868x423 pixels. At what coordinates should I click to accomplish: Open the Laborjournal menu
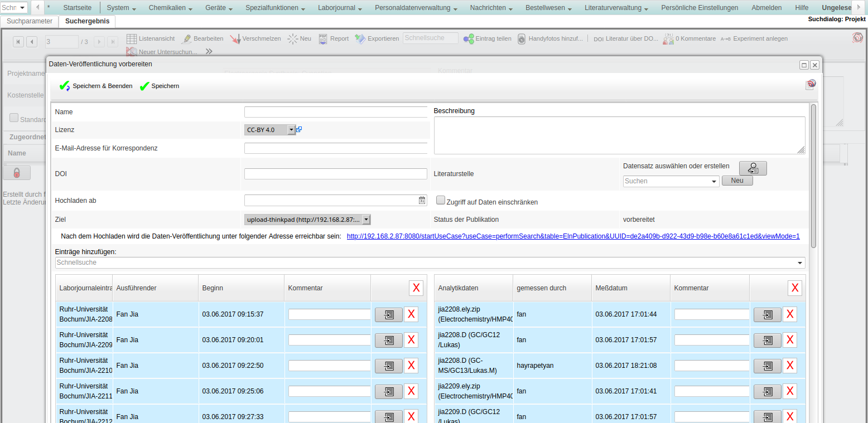click(x=340, y=8)
